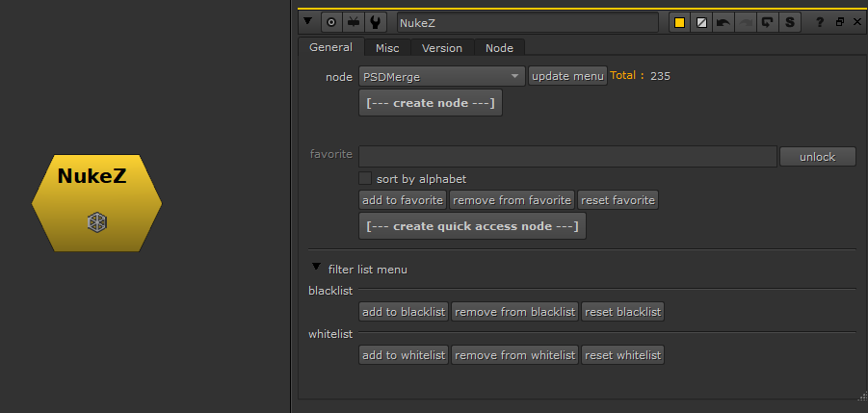Collapse the filter list menu group

(316, 267)
